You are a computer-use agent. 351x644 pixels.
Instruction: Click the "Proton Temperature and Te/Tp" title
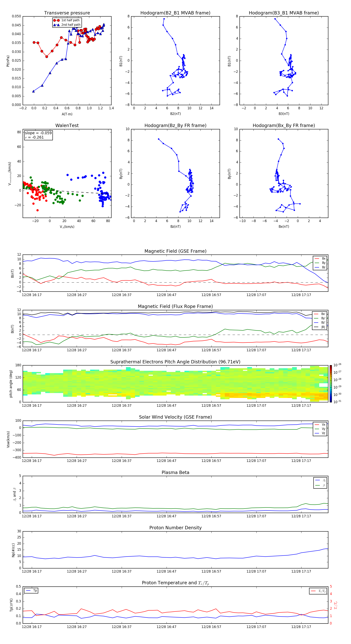click(x=175, y=583)
